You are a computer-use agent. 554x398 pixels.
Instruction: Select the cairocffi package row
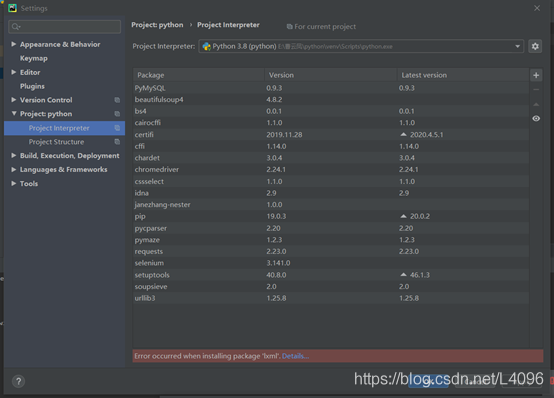(331, 123)
